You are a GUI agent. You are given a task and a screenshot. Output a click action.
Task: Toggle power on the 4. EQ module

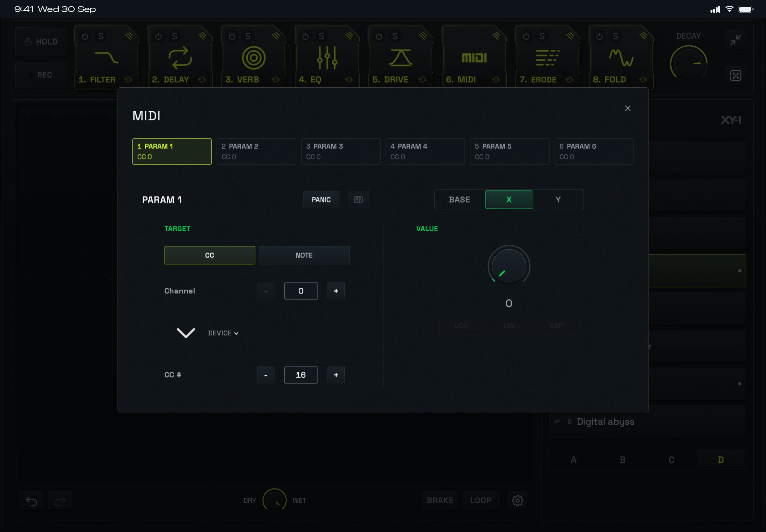click(x=305, y=36)
